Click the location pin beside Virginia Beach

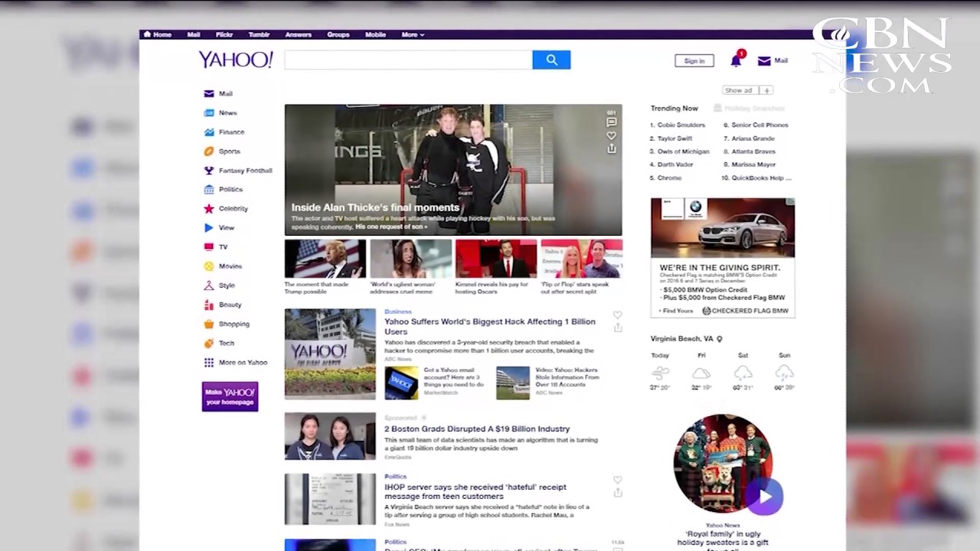(x=719, y=338)
